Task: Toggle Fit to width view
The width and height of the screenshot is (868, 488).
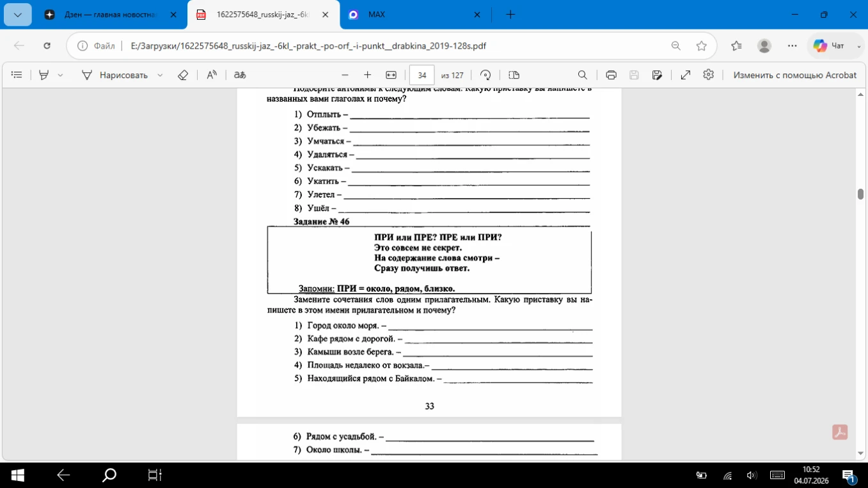Action: click(x=391, y=75)
